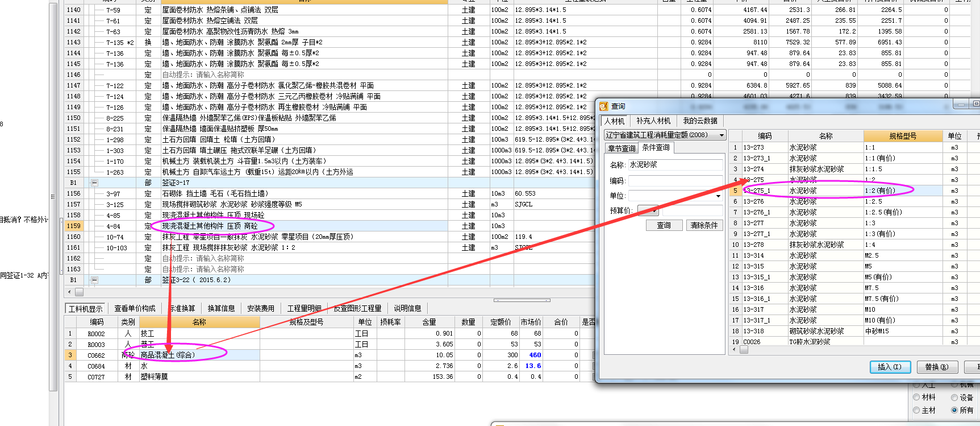
Task: Select material row C0662 商品混凝土(综合)
Action: [x=330, y=355]
